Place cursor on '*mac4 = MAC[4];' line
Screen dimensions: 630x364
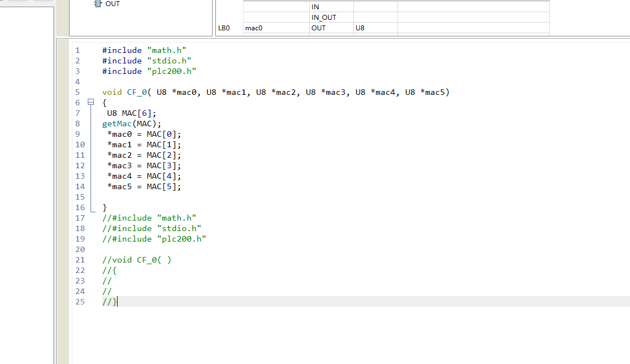point(144,176)
